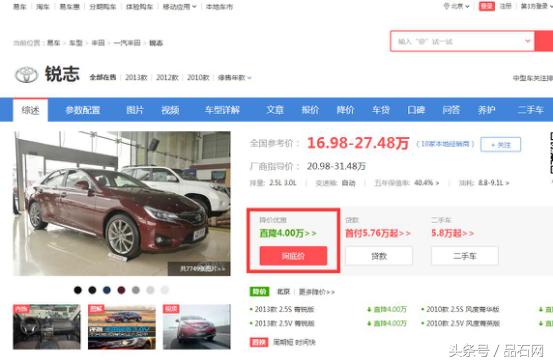The width and height of the screenshot is (553, 363).
Task: Select the 2012款 model year filter
Action: point(167,77)
